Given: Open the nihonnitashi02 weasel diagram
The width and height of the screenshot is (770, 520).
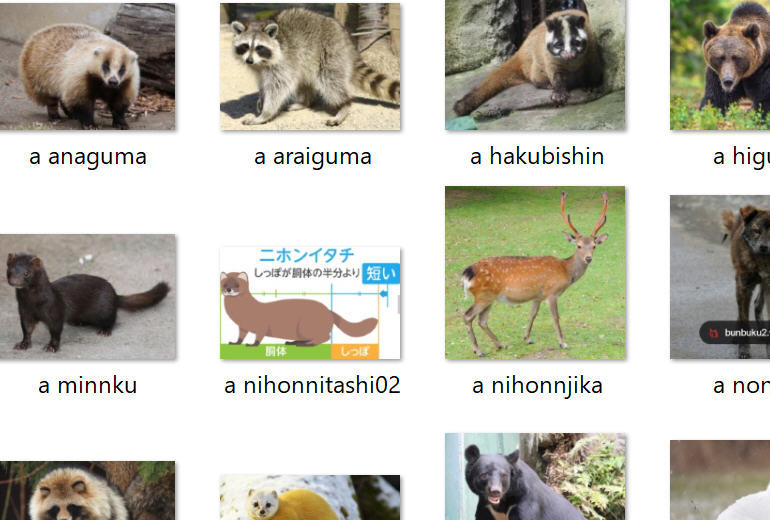Looking at the screenshot, I should [310, 302].
